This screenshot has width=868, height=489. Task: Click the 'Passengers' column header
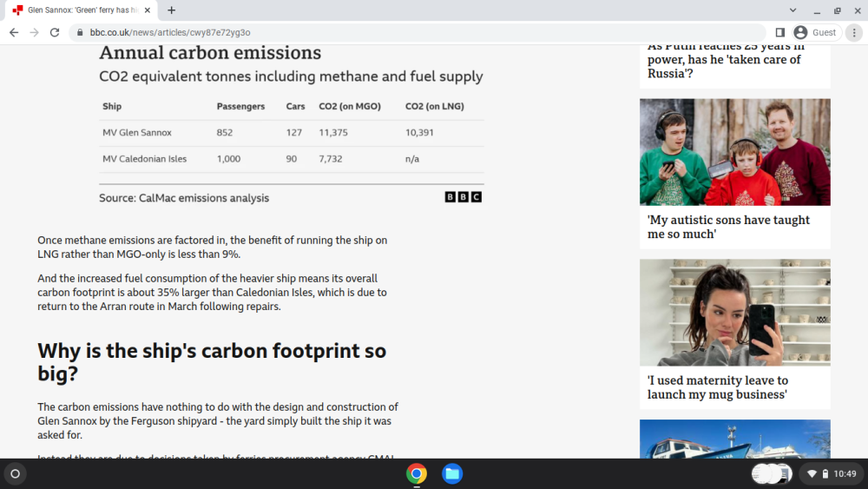point(240,106)
